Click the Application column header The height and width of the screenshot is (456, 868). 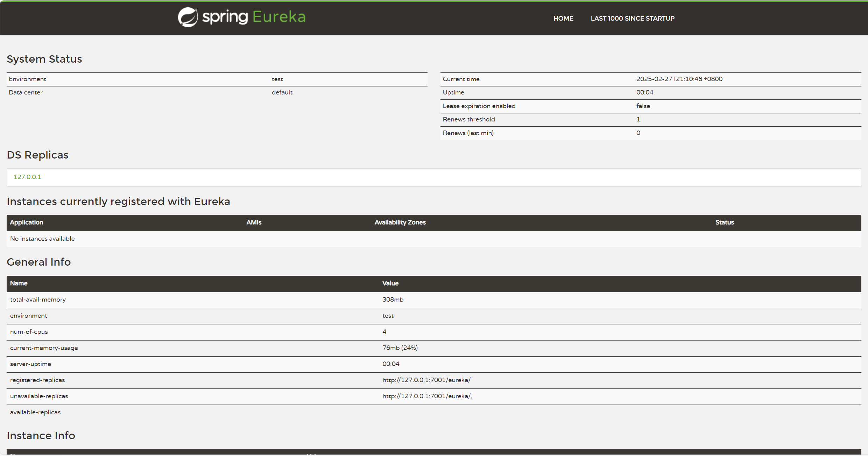click(x=27, y=223)
